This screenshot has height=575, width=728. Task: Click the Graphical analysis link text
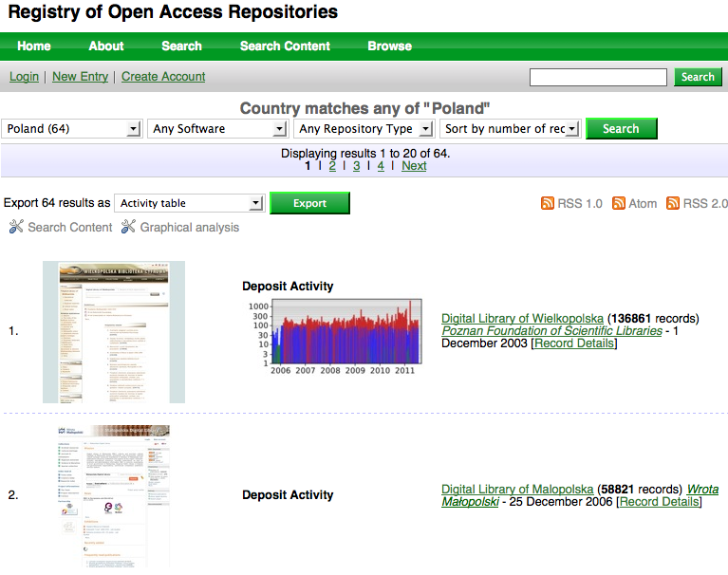pyautogui.click(x=190, y=228)
